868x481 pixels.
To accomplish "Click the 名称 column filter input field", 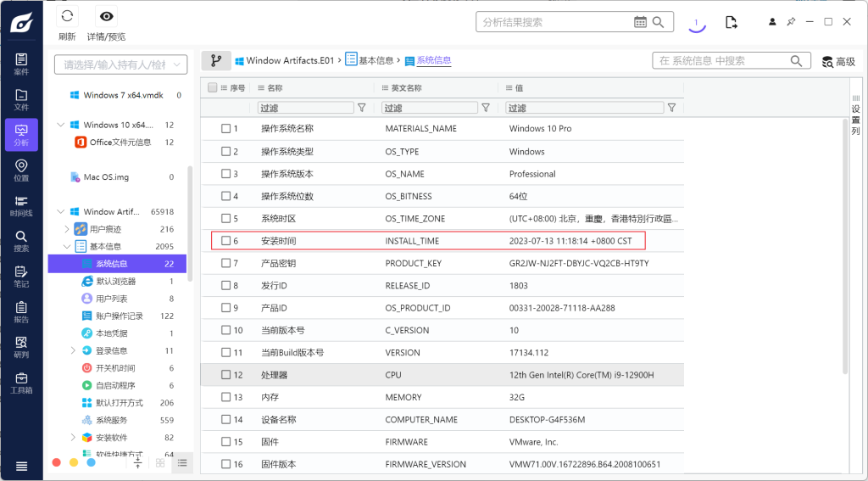I will click(305, 108).
